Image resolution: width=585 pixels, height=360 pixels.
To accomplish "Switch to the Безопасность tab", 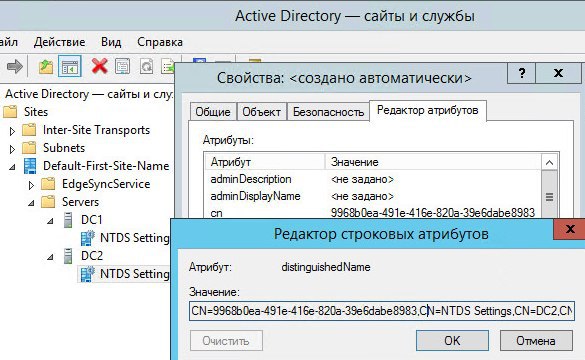I will [x=328, y=112].
